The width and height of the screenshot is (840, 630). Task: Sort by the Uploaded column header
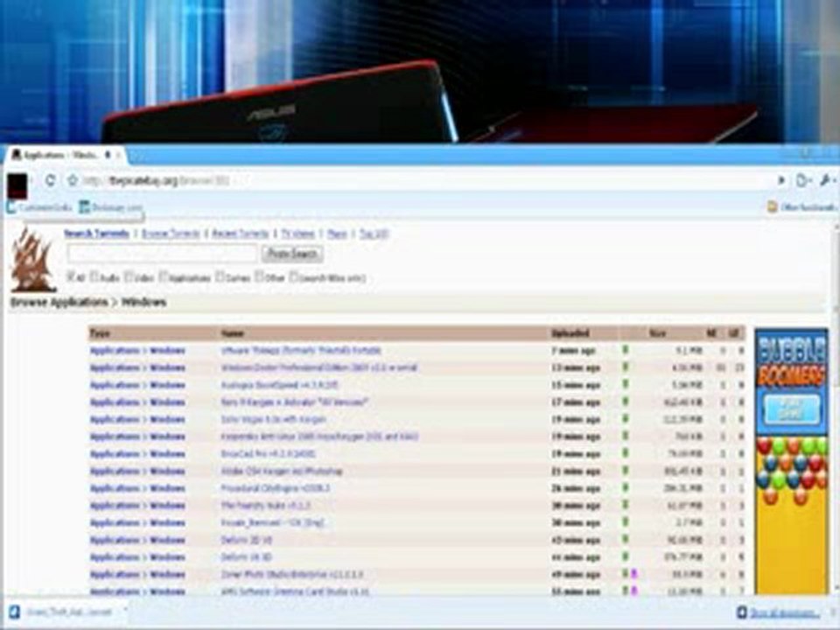point(570,333)
